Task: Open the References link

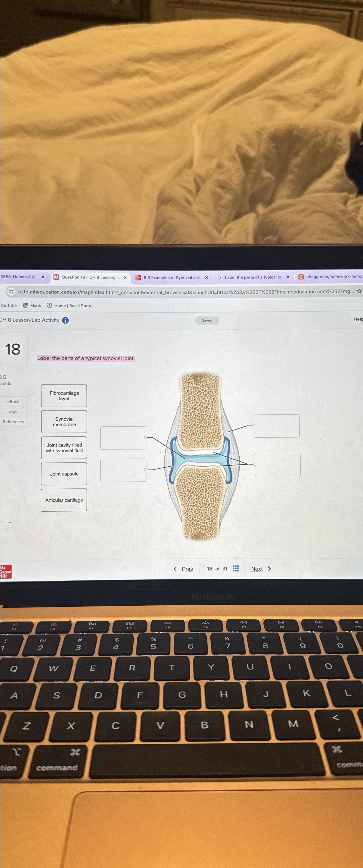Action: pos(14,422)
